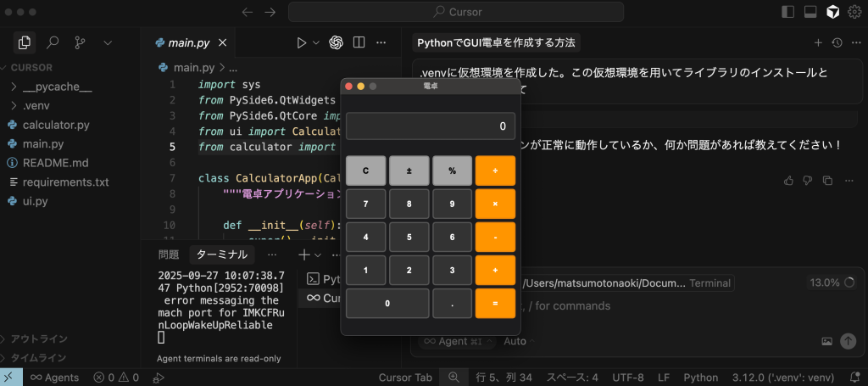The width and height of the screenshot is (868, 386).
Task: Toggle the primary sidebar layout button
Action: pyautogui.click(x=788, y=12)
